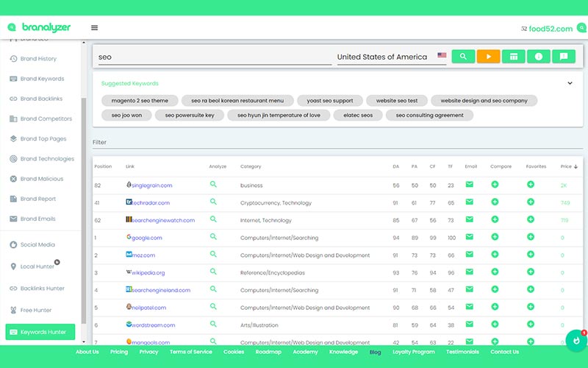Click the branalyzer logo
The width and height of the screenshot is (588, 368).
pos(40,27)
